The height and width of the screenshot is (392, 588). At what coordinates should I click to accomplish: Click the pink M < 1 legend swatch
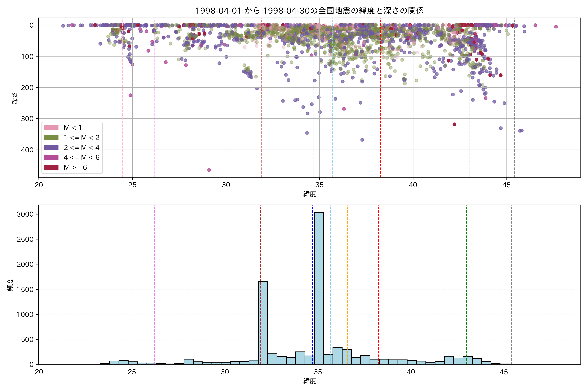click(x=51, y=128)
